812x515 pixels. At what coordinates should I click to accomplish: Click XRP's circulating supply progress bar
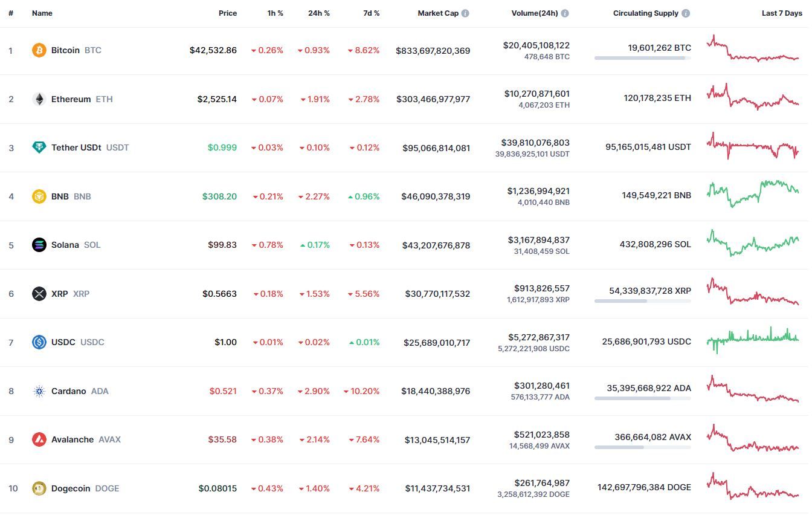click(x=643, y=301)
